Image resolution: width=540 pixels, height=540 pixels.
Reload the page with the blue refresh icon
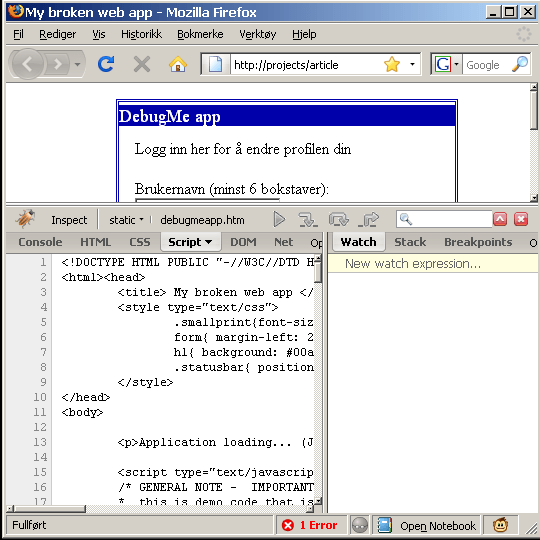tap(106, 64)
